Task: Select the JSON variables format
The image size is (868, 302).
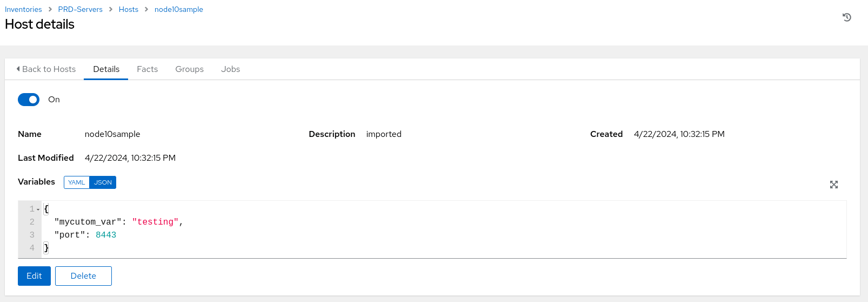Action: click(103, 182)
